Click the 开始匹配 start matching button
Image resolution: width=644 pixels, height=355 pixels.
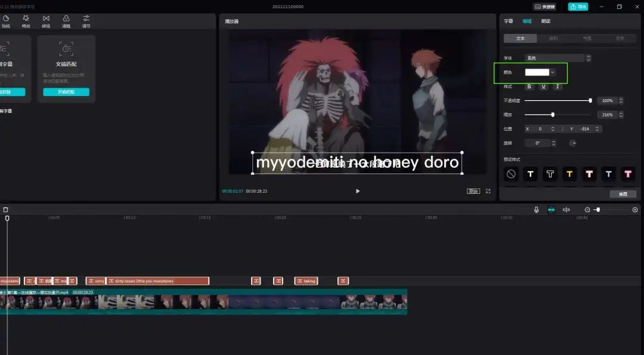click(66, 92)
